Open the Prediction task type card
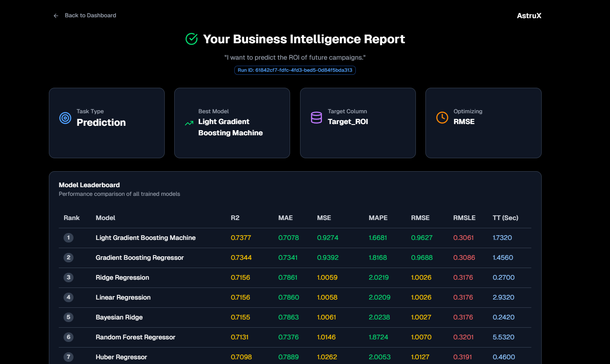This screenshot has height=364, width=610. tap(106, 123)
